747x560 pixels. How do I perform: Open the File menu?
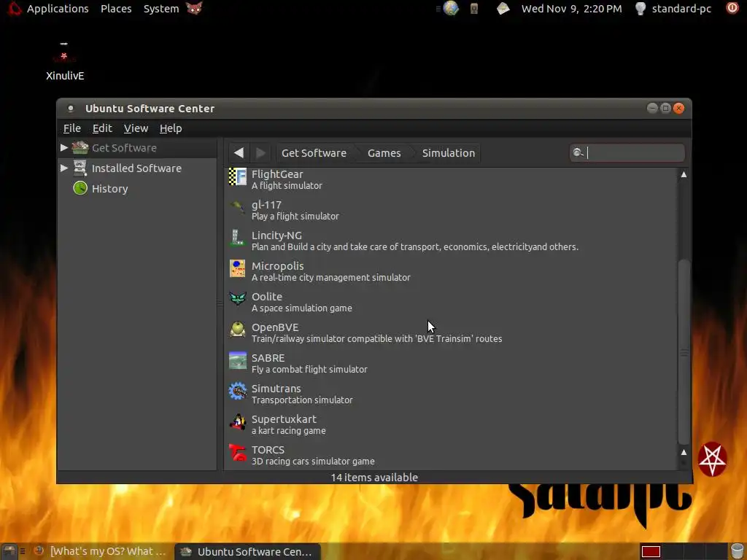coord(72,128)
